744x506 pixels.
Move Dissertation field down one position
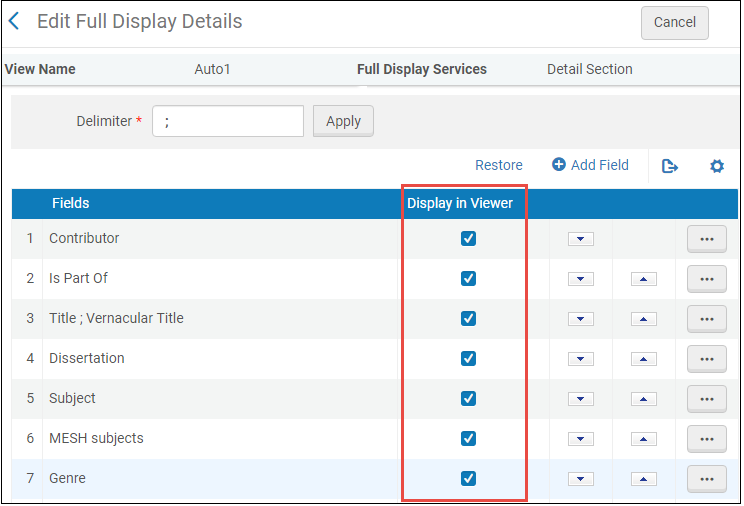pyautogui.click(x=581, y=359)
